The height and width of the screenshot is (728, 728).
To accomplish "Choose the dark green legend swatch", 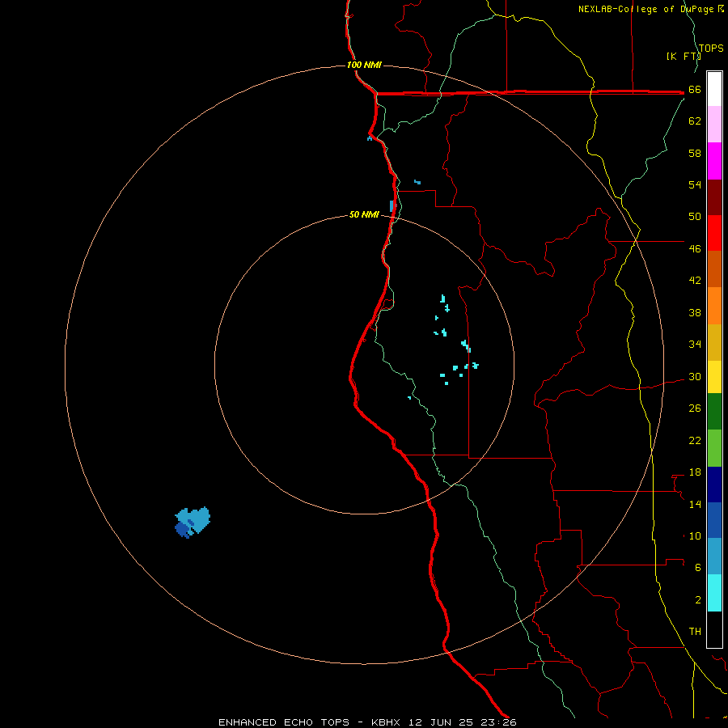I will [714, 412].
